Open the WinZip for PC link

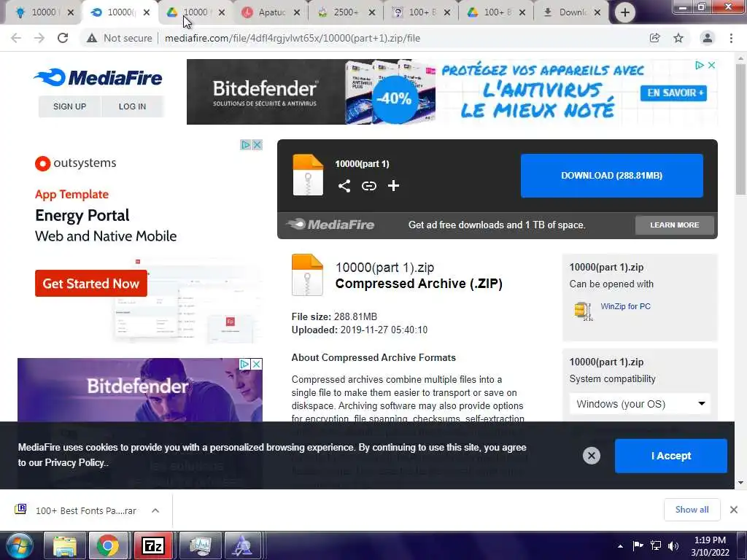[x=625, y=306]
